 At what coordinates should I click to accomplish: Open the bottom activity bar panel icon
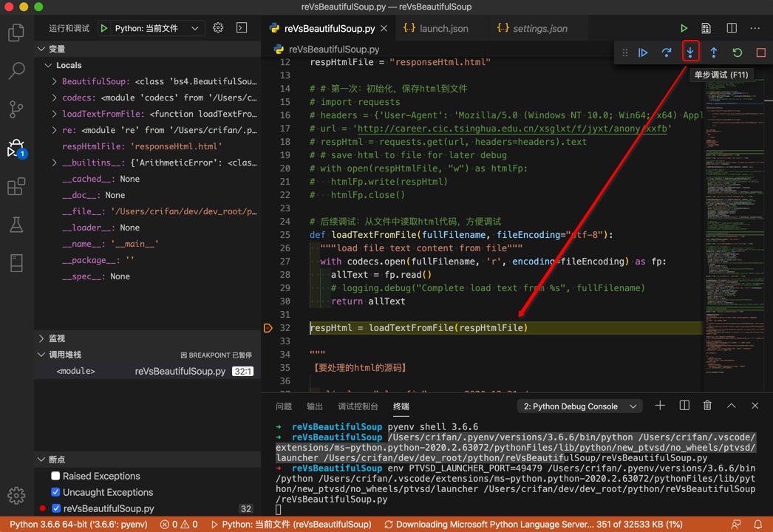16,263
